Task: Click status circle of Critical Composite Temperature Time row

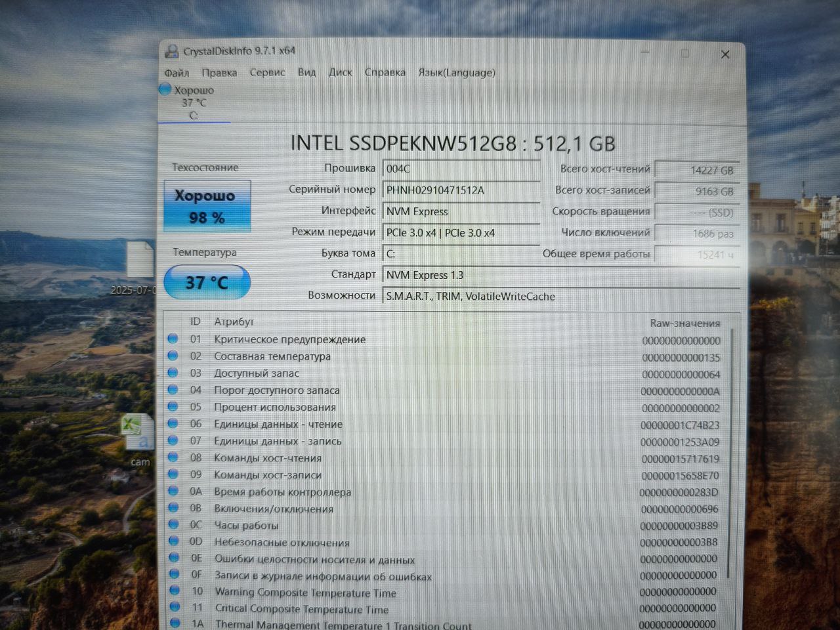Action: coord(175,607)
